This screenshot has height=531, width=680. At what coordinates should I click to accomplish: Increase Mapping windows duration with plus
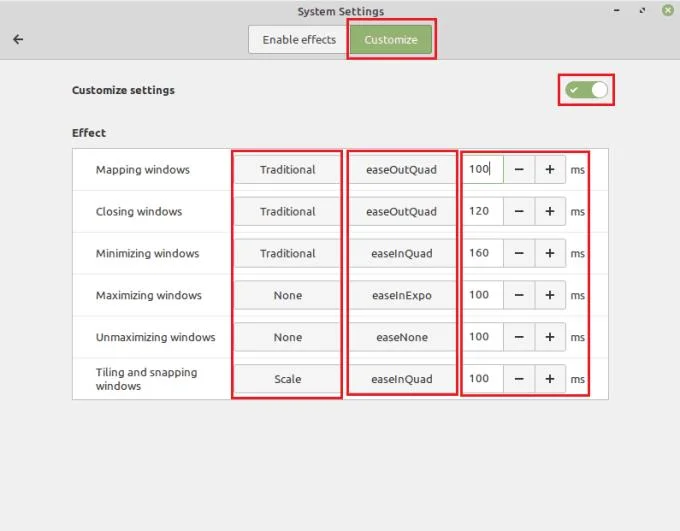click(x=550, y=170)
